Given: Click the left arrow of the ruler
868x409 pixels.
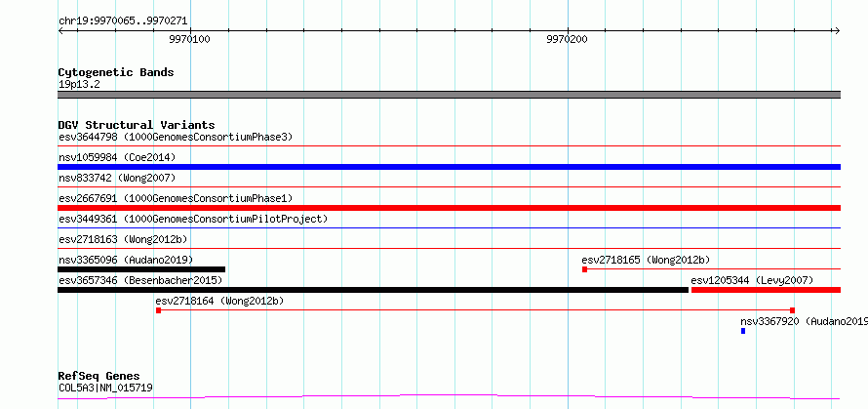Looking at the screenshot, I should pyautogui.click(x=60, y=31).
